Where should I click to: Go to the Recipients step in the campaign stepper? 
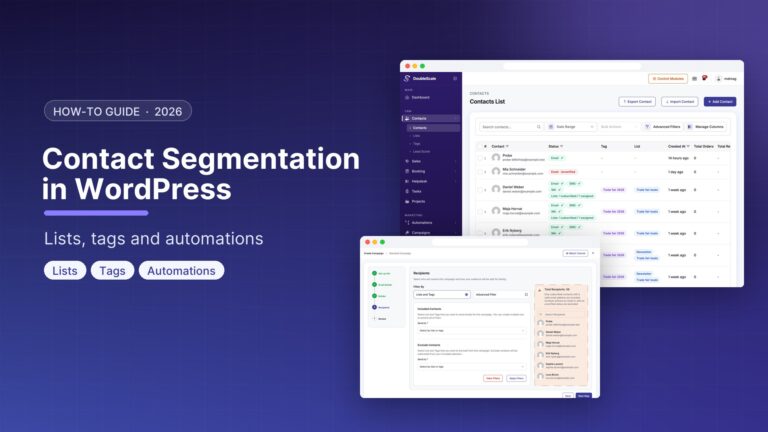click(381, 307)
